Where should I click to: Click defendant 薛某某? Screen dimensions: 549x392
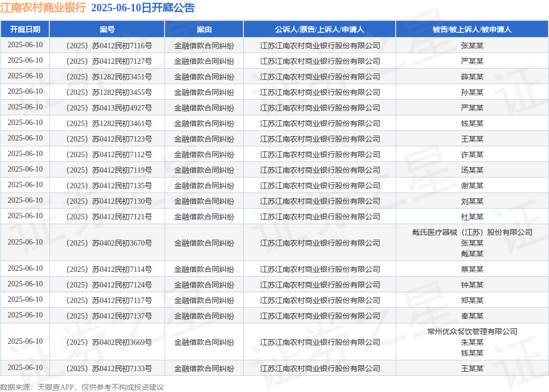pos(472,77)
